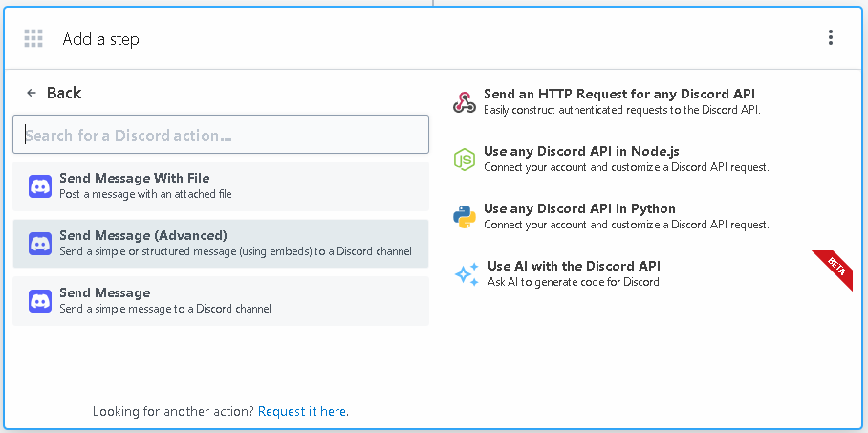Click Discord icon of simple Send Message action
868x433 pixels.
coord(40,301)
